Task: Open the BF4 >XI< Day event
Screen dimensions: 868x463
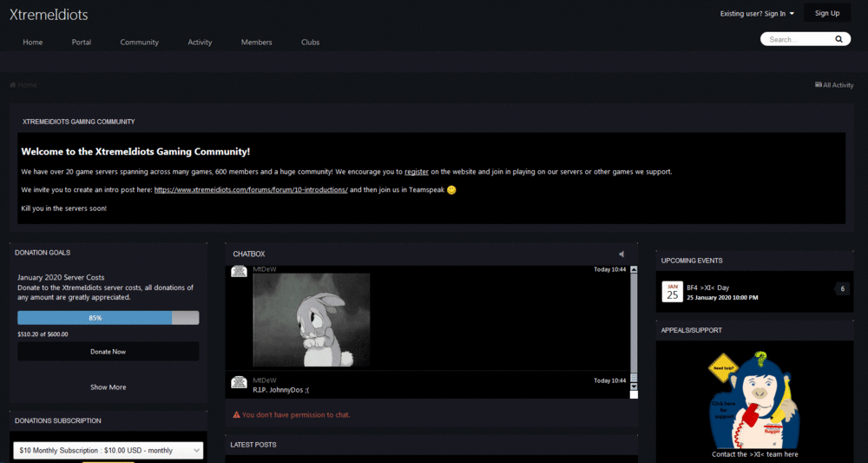Action: [708, 288]
